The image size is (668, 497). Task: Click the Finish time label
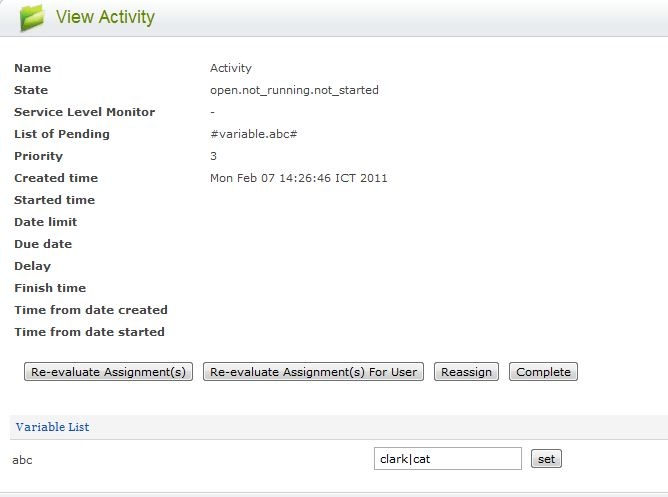50,288
